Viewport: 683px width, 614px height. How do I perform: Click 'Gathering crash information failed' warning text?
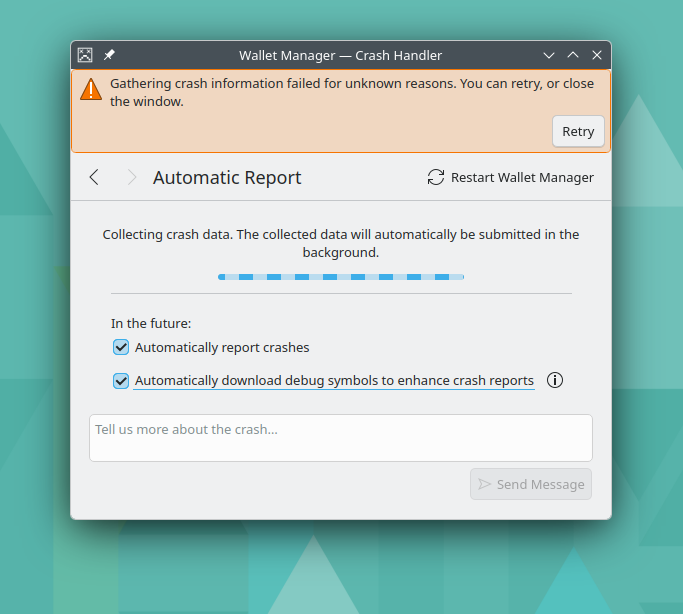[352, 92]
